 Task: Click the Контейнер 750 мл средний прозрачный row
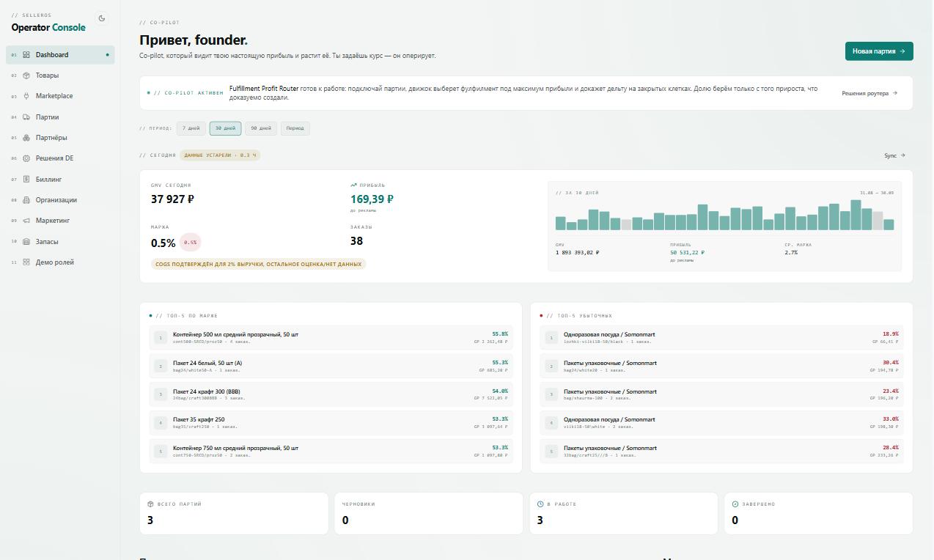pyautogui.click(x=331, y=452)
